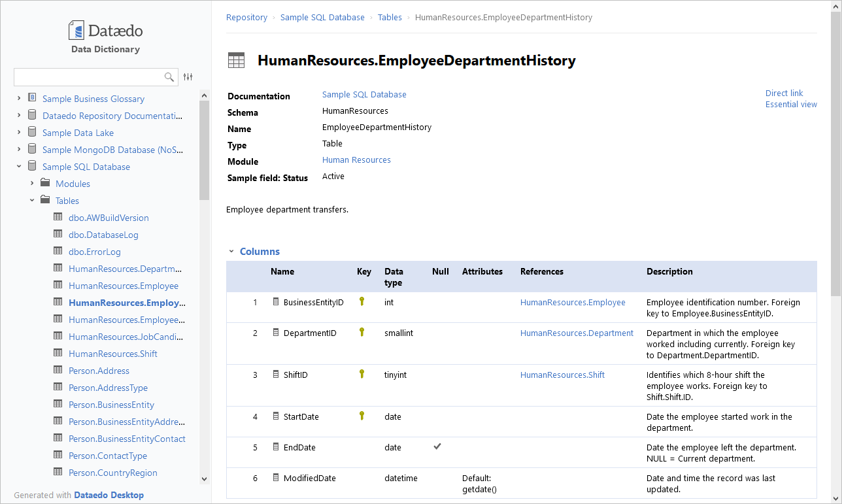
Task: Open the Direct link
Action: tap(784, 93)
